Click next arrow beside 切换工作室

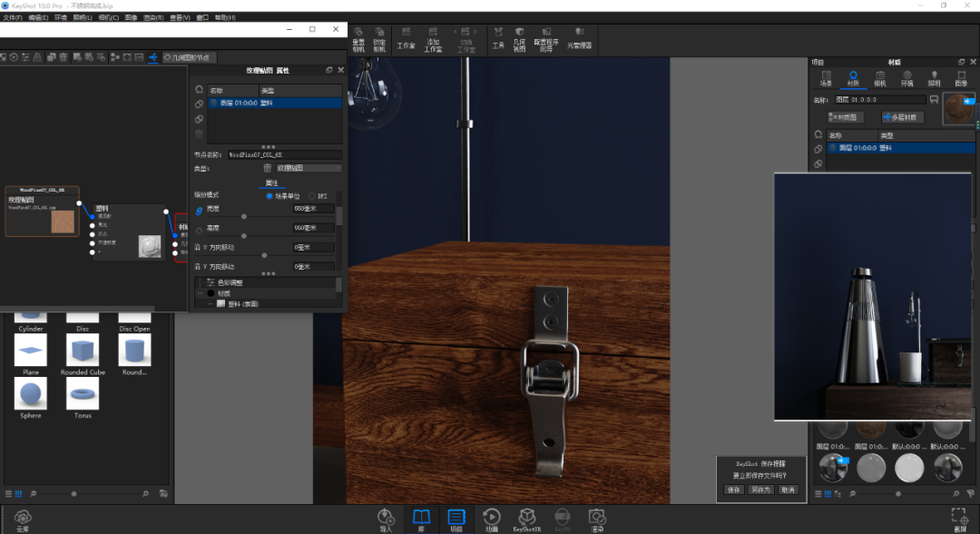pyautogui.click(x=475, y=31)
